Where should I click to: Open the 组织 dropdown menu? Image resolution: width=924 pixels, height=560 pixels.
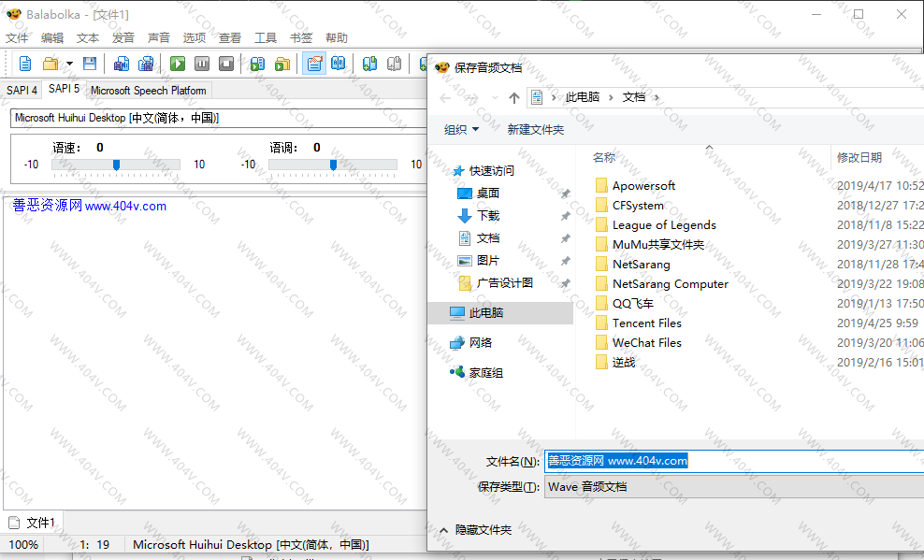461,130
